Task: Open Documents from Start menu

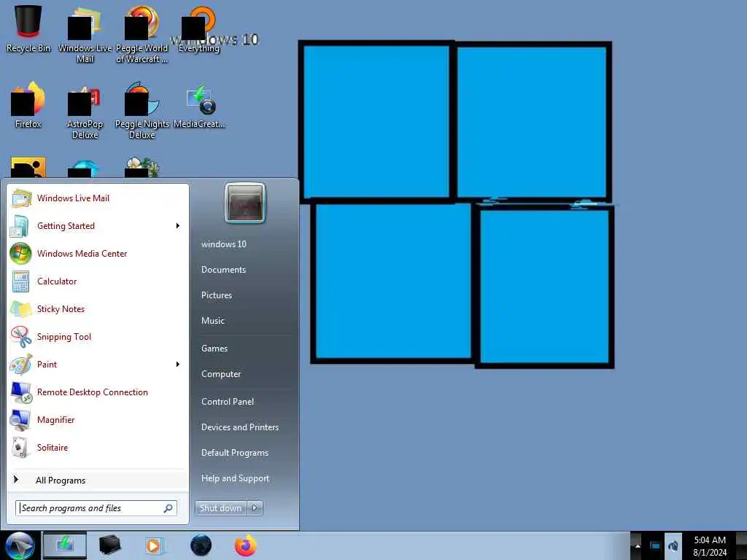Action: click(223, 270)
